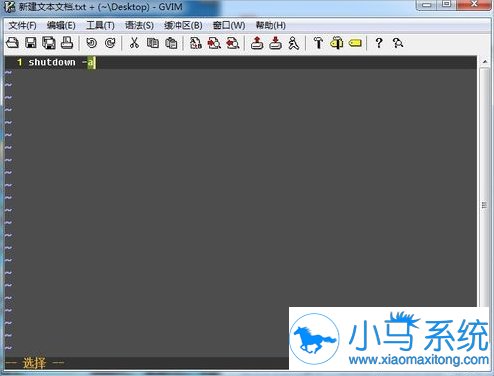The height and width of the screenshot is (376, 494).
Task: Open help with question mark icon
Action: [x=379, y=43]
